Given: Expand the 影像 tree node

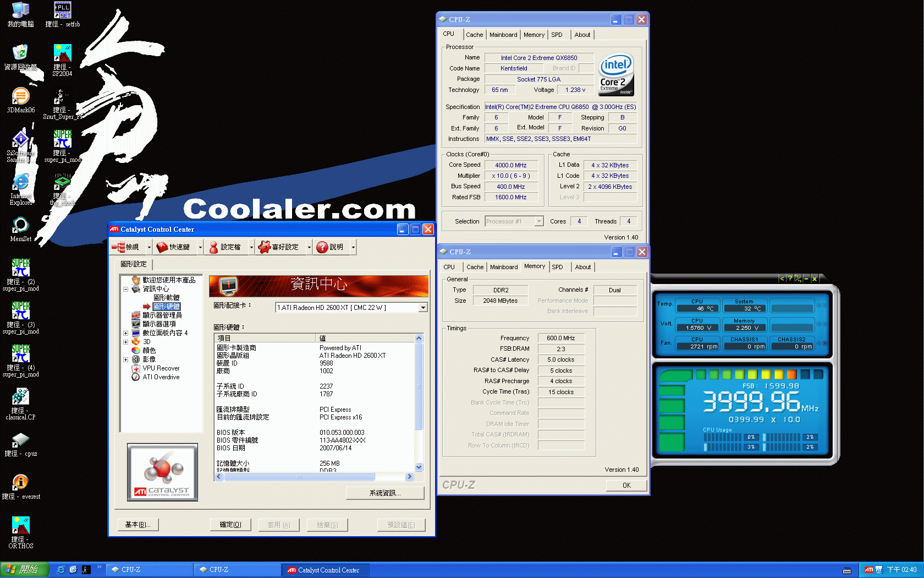Looking at the screenshot, I should coord(125,359).
